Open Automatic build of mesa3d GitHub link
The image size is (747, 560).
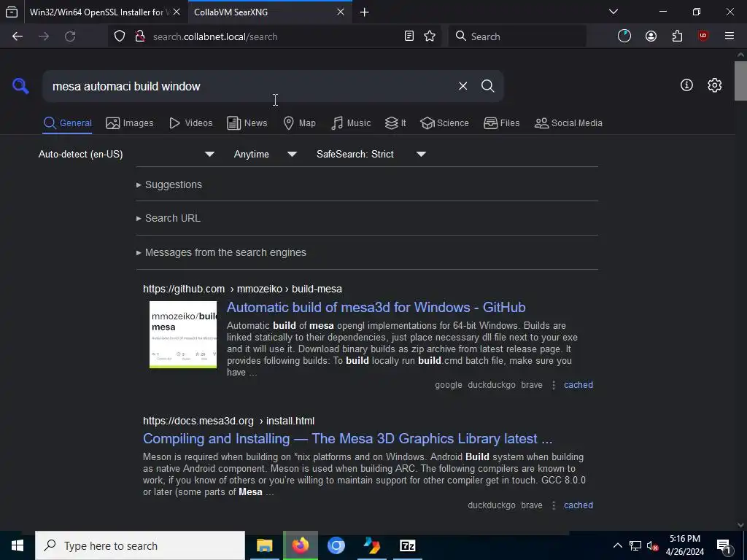(376, 307)
